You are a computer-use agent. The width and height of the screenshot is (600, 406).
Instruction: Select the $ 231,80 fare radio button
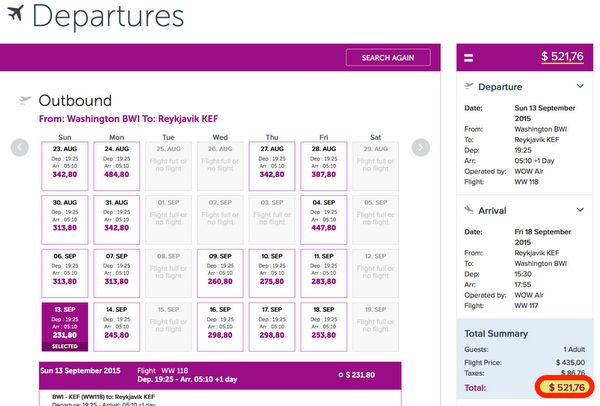click(x=341, y=375)
